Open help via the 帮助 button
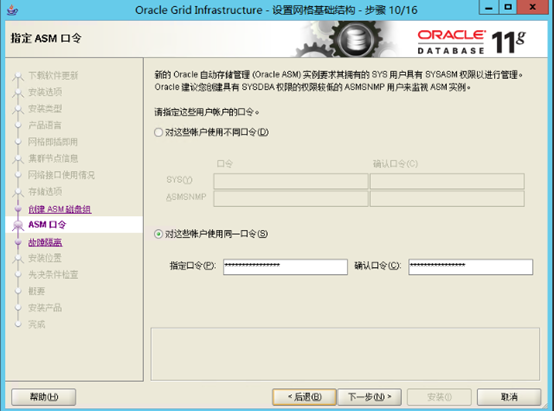 pyautogui.click(x=43, y=397)
